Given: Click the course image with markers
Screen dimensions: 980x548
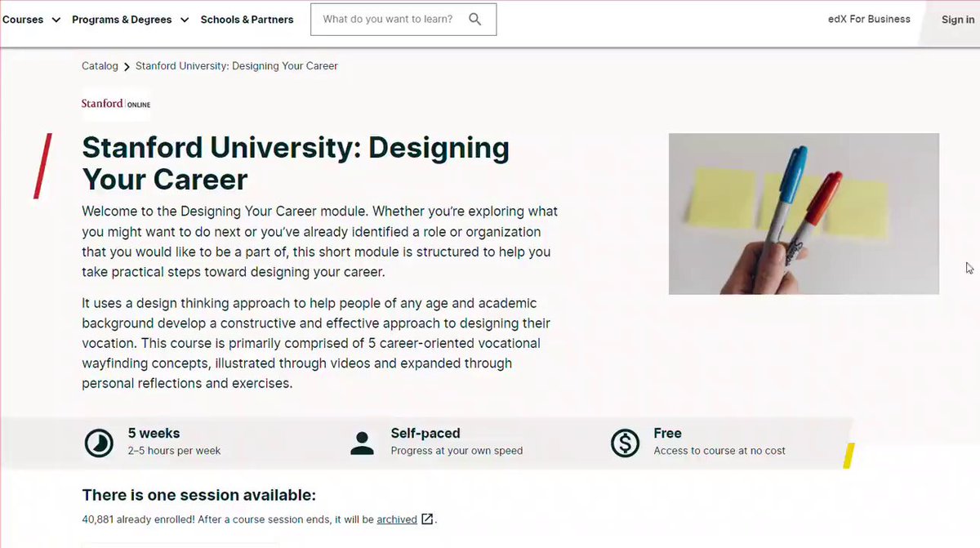Looking at the screenshot, I should [x=804, y=214].
